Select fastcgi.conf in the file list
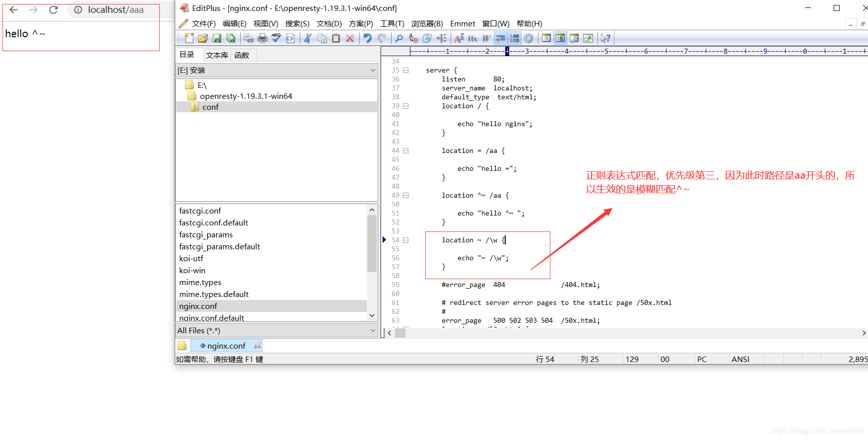 tap(200, 211)
